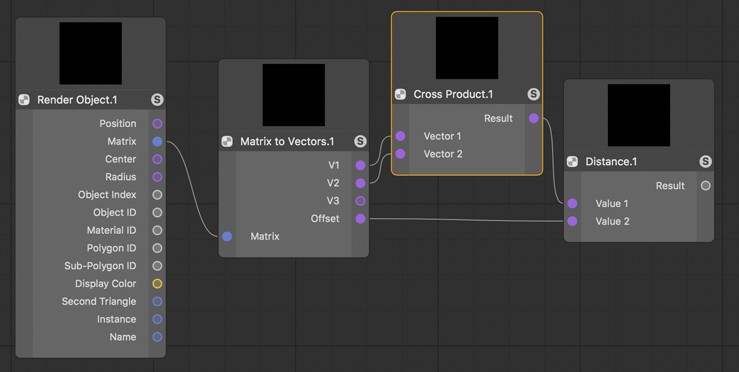Click Cross Product's Result output port
739x372 pixels.
point(534,118)
